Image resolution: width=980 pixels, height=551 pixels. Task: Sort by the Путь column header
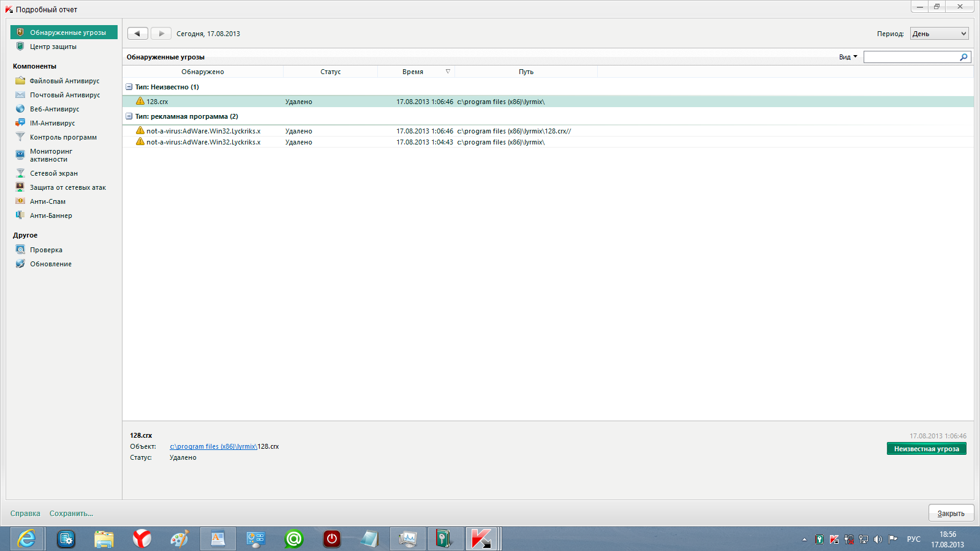pos(526,72)
